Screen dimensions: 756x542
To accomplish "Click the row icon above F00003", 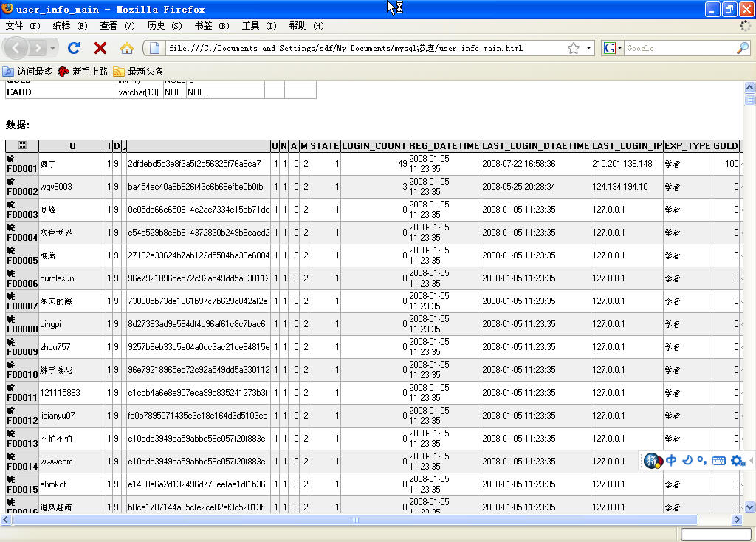I will [x=10, y=205].
